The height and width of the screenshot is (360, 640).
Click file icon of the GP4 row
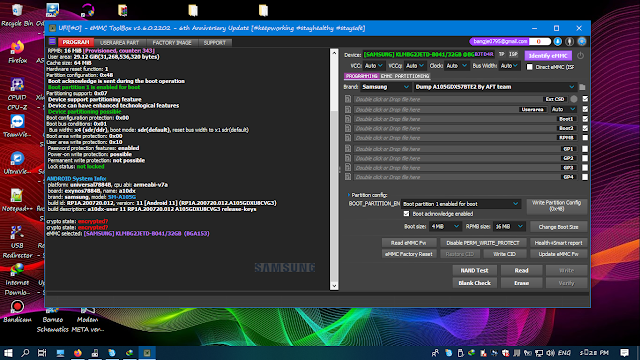pos(348,177)
